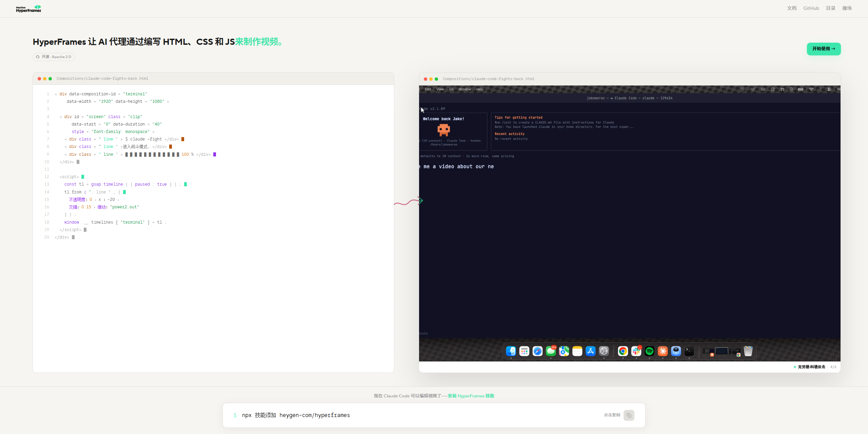Open the GitHub nav link
Image resolution: width=868 pixels, height=434 pixels.
[811, 8]
